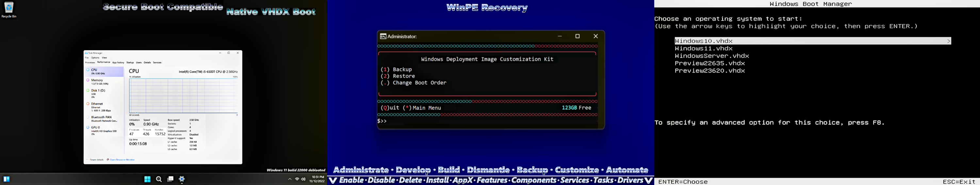Switch to the Startup tab
Image resolution: width=980 pixels, height=185 pixels.
point(130,62)
